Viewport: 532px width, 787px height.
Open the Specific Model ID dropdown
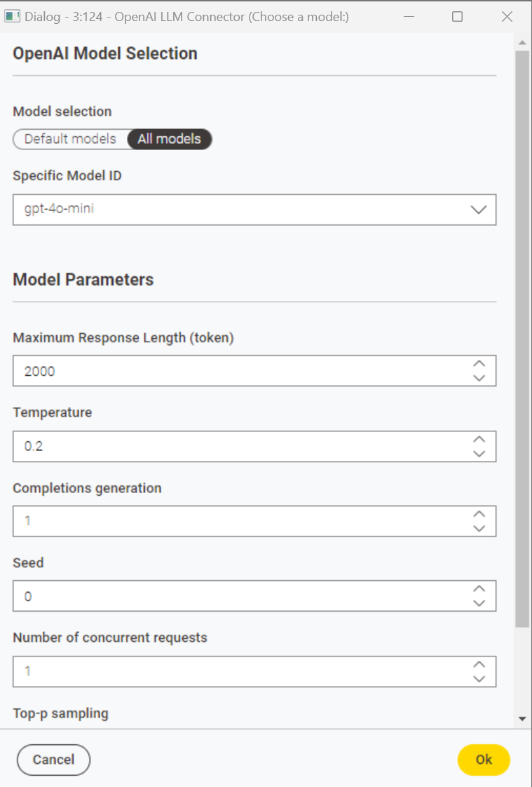click(x=254, y=210)
